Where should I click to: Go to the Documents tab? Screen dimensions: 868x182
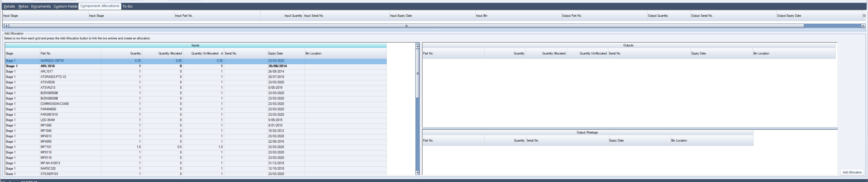tap(41, 6)
